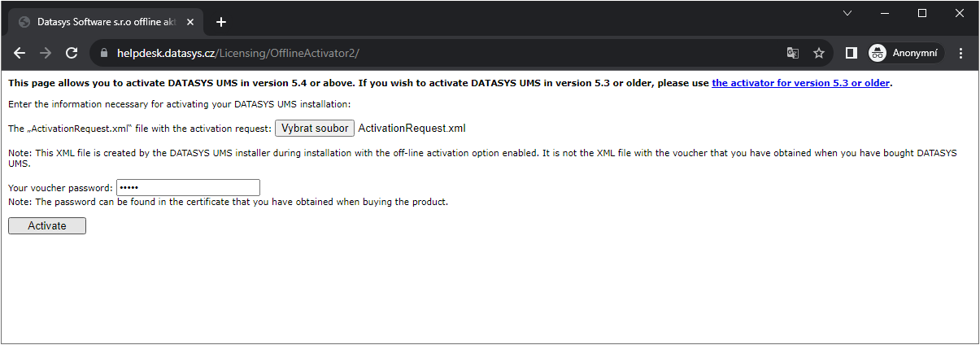Bookmark this page with the star icon
Screen dimensions: 980x345
pyautogui.click(x=819, y=53)
